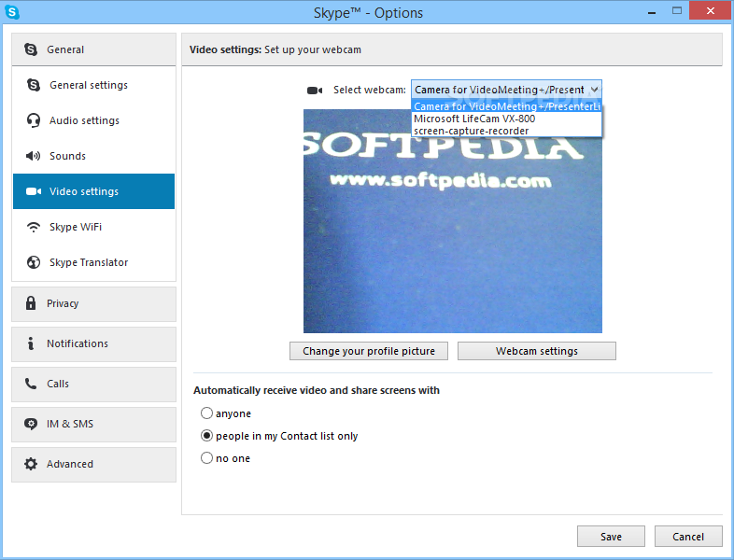734x560 pixels.
Task: Open General settings page
Action: [93, 85]
